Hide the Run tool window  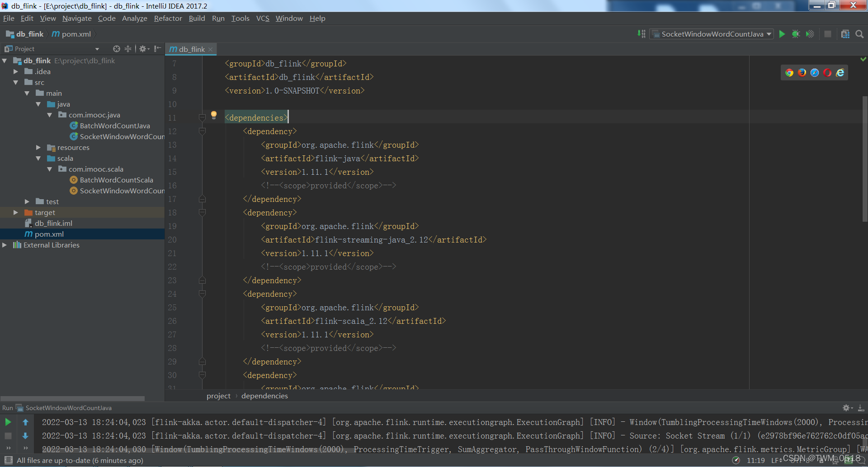pyautogui.click(x=861, y=408)
